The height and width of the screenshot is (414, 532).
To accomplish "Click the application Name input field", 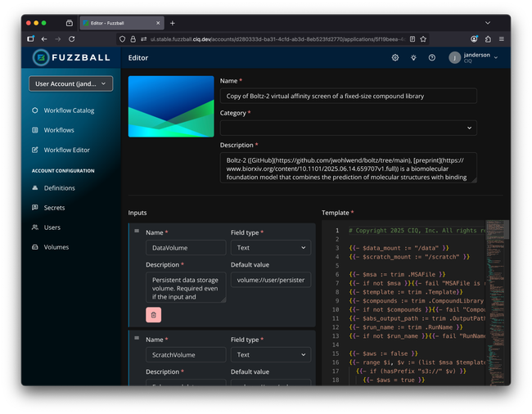I will [x=348, y=96].
